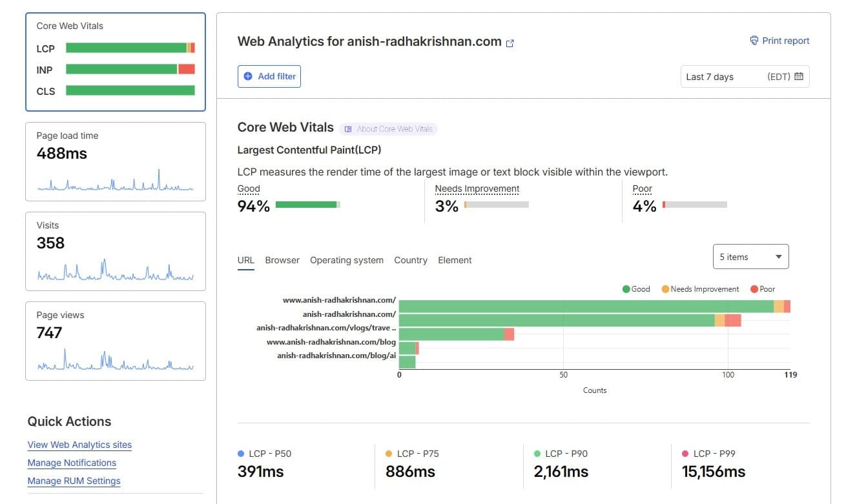Screen dimensions: 866x504
Task: Click the Visits sparkline chart
Action: (116, 270)
